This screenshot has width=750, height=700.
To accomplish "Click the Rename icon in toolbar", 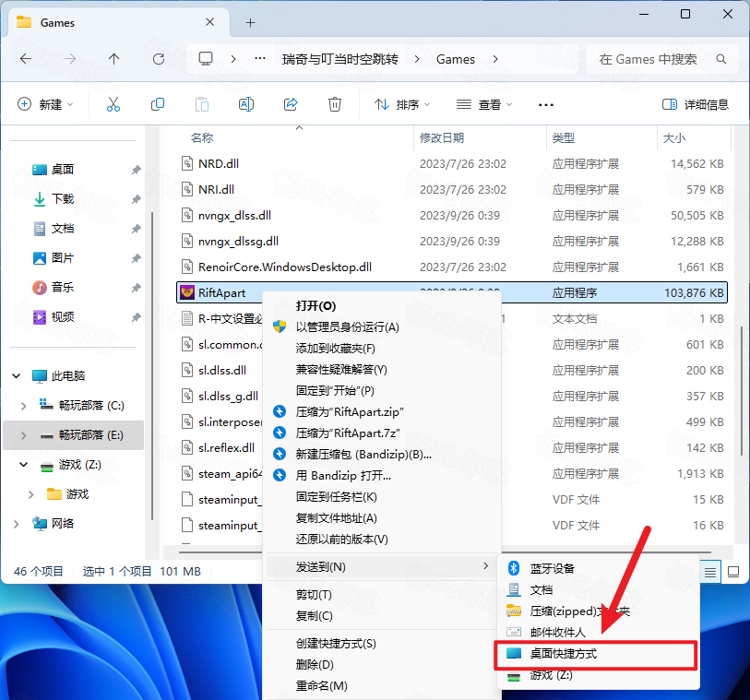I will pos(246,104).
